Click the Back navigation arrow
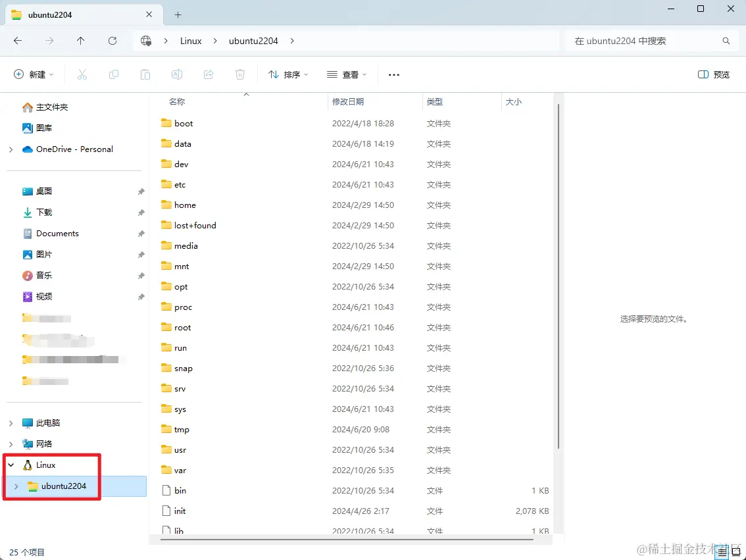The height and width of the screenshot is (560, 746). coord(18,41)
